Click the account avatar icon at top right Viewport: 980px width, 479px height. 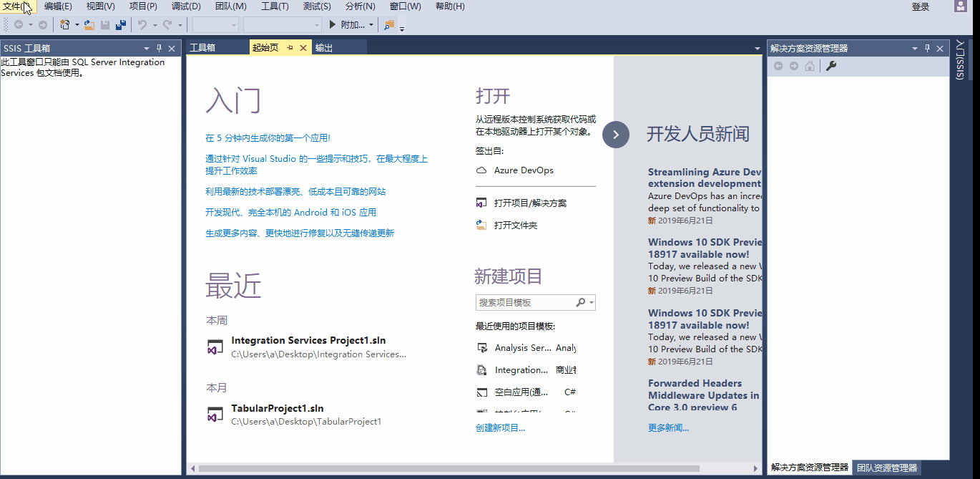click(960, 6)
